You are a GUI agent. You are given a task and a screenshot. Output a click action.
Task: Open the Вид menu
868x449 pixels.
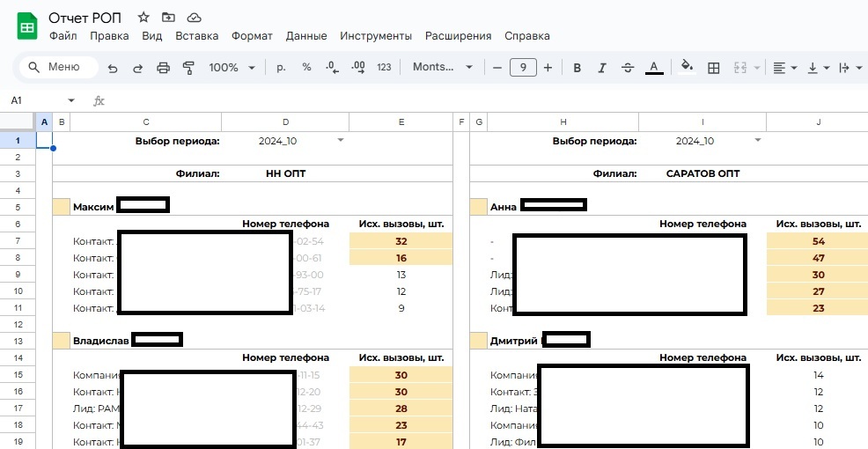151,36
